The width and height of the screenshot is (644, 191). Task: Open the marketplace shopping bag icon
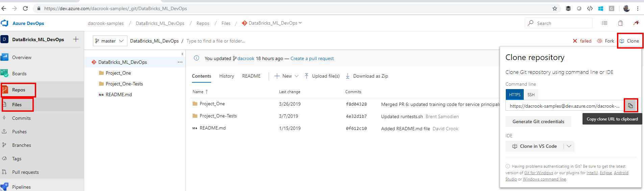621,23
